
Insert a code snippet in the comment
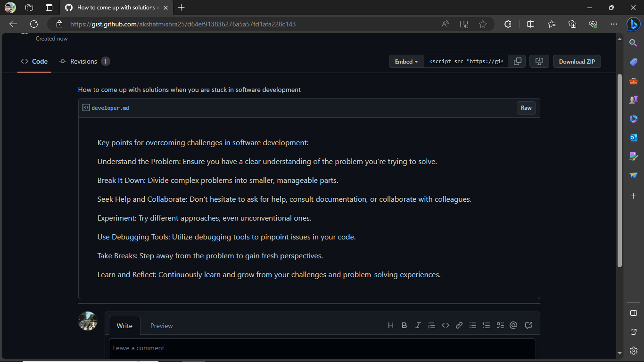pyautogui.click(x=445, y=325)
